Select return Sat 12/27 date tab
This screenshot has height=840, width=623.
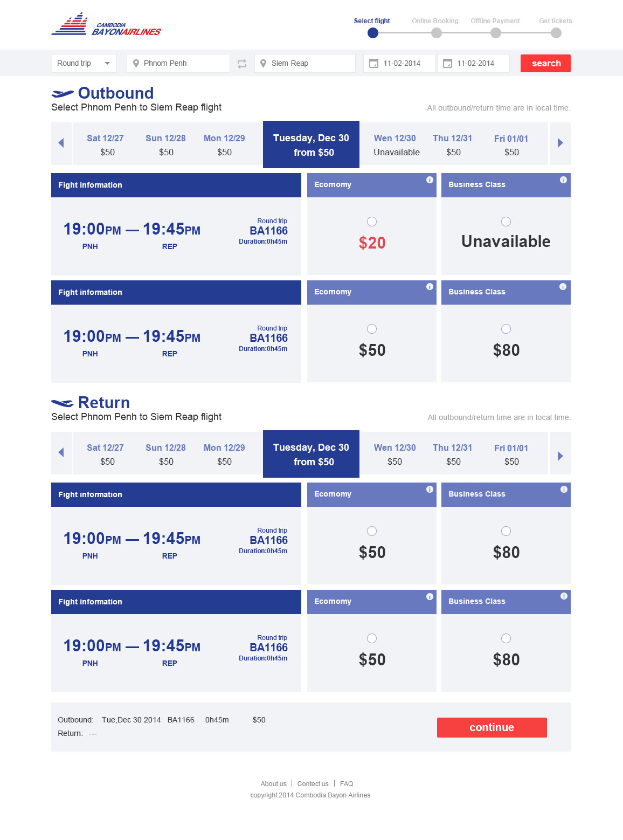click(x=106, y=454)
